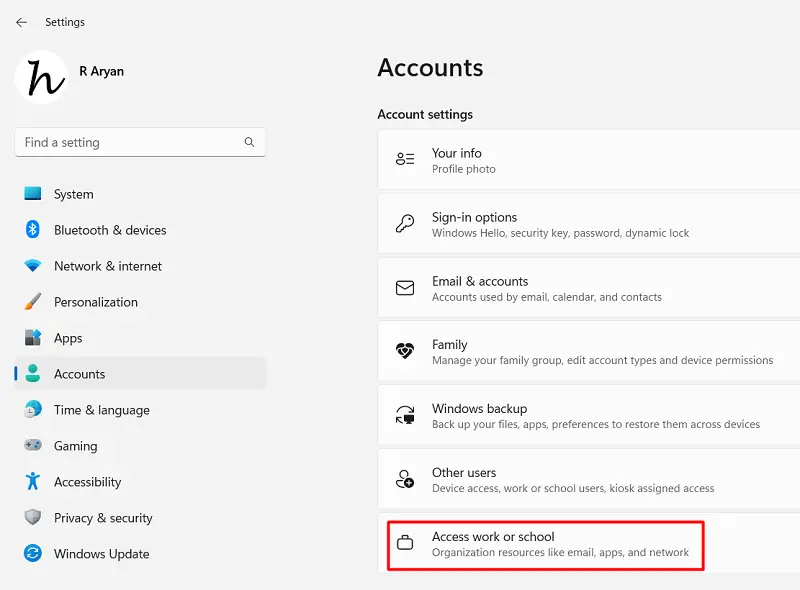The image size is (800, 590).
Task: Open the Apps settings icon
Action: click(33, 338)
